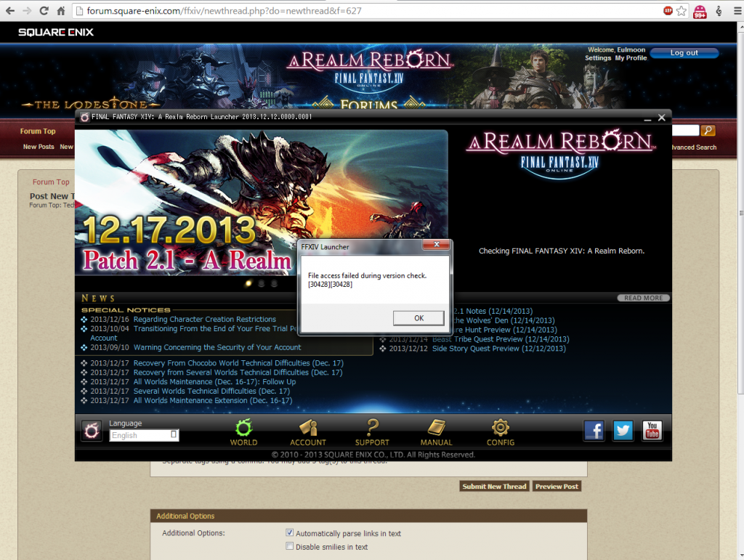Open the Forum Top tab
This screenshot has height=560, width=744.
(x=38, y=131)
